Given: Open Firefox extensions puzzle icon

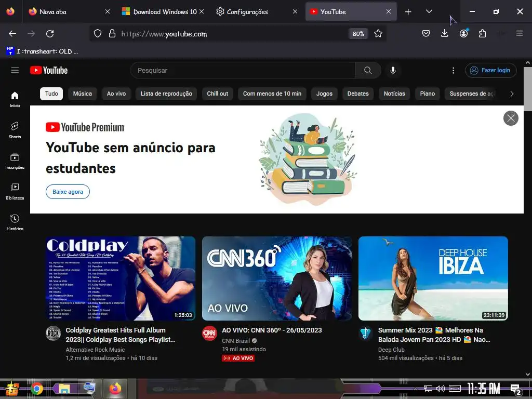Looking at the screenshot, I should pos(482,33).
